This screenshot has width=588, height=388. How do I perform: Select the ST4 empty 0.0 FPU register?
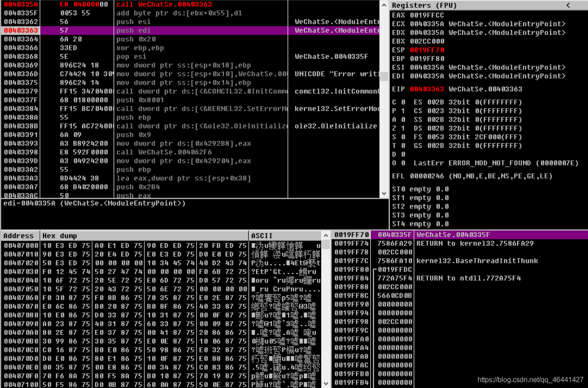[x=420, y=224]
